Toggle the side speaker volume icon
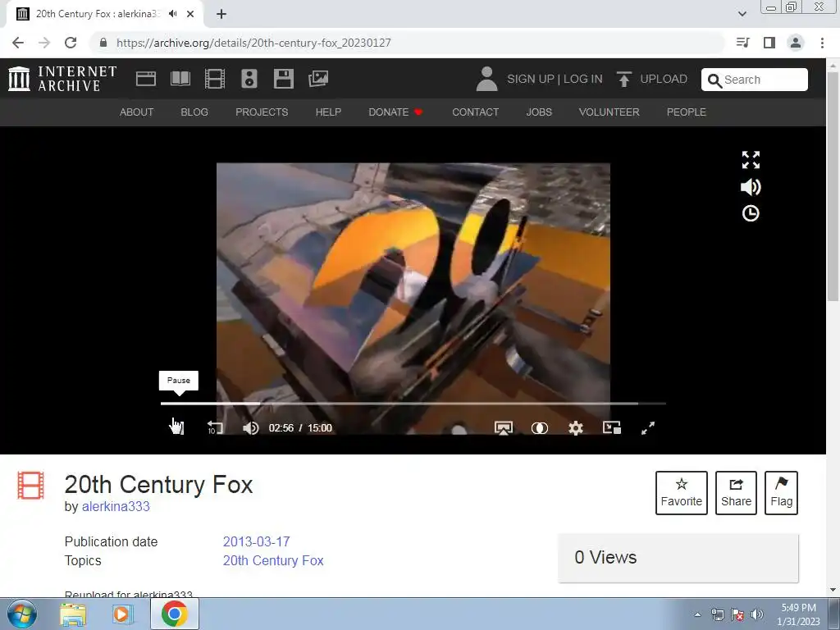Viewport: 840px width, 630px height. pos(751,187)
